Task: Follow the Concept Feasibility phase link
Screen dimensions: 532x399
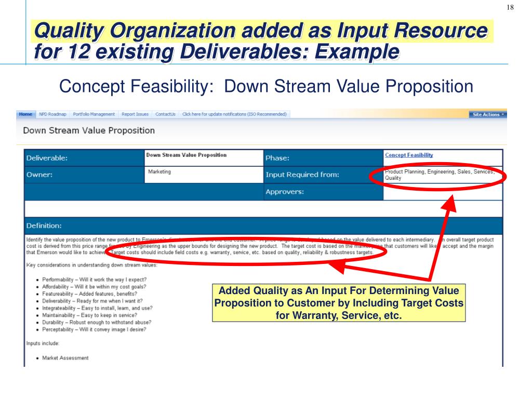Action: pos(409,155)
